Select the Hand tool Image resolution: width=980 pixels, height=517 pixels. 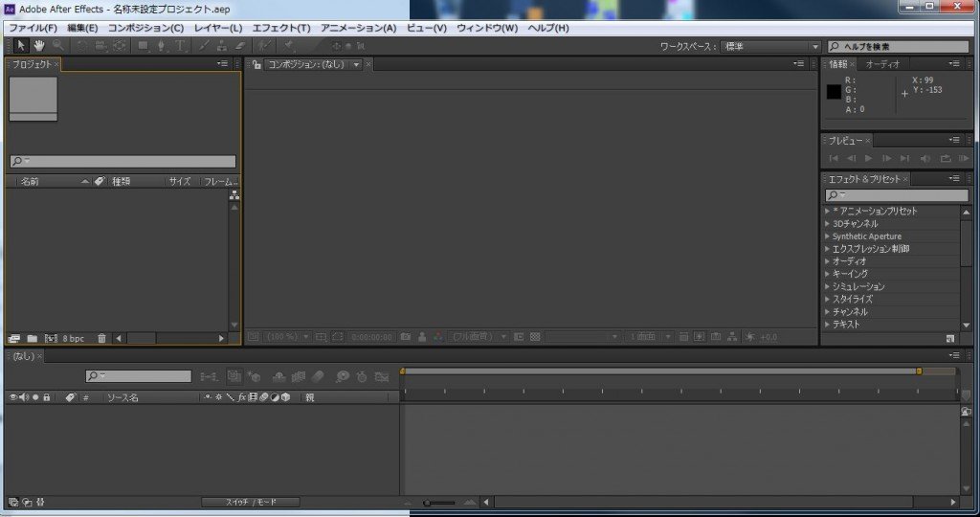pyautogui.click(x=38, y=46)
